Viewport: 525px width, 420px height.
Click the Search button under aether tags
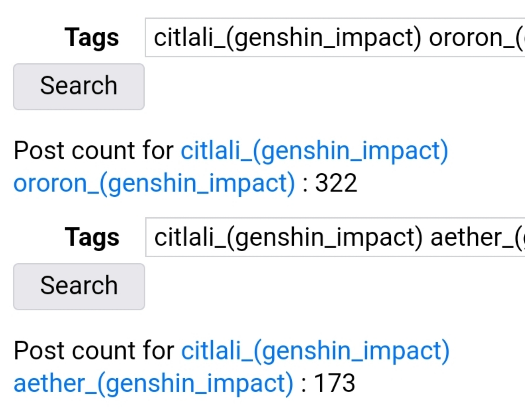point(79,287)
